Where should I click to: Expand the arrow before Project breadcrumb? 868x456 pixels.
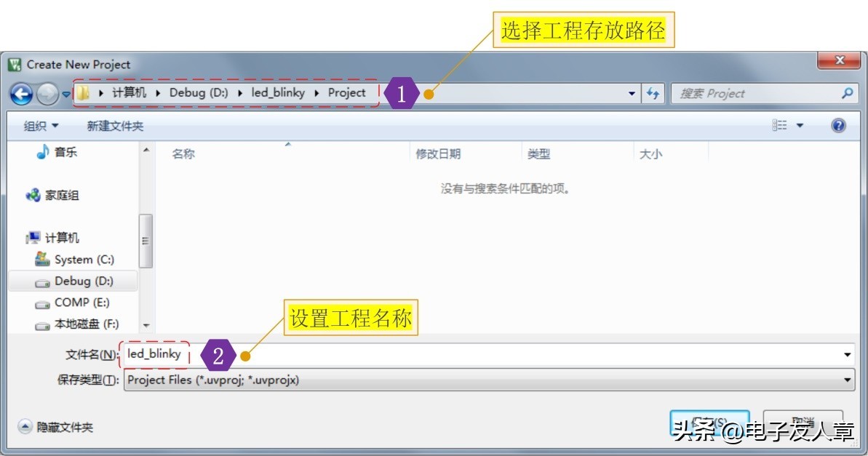click(x=316, y=93)
